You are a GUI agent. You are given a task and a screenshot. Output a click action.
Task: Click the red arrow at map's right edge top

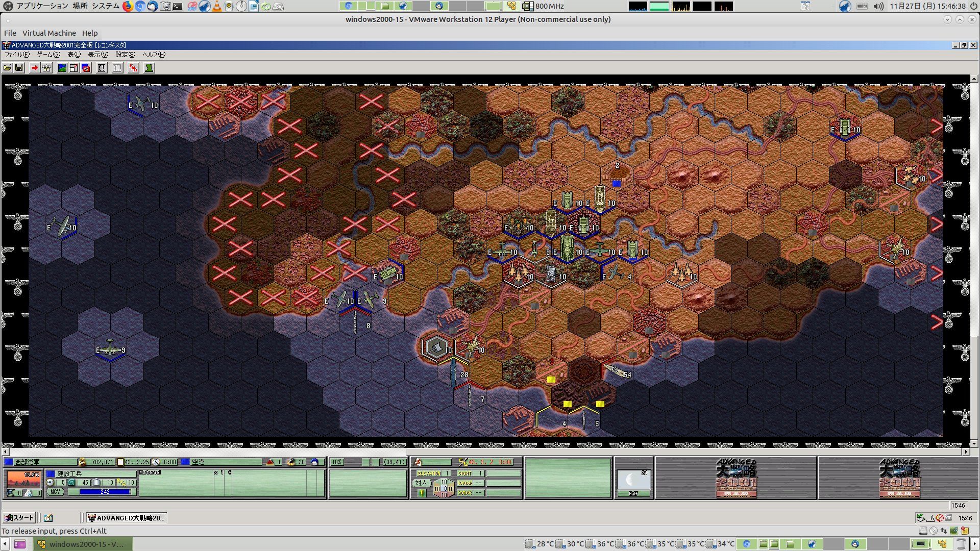[x=937, y=126]
